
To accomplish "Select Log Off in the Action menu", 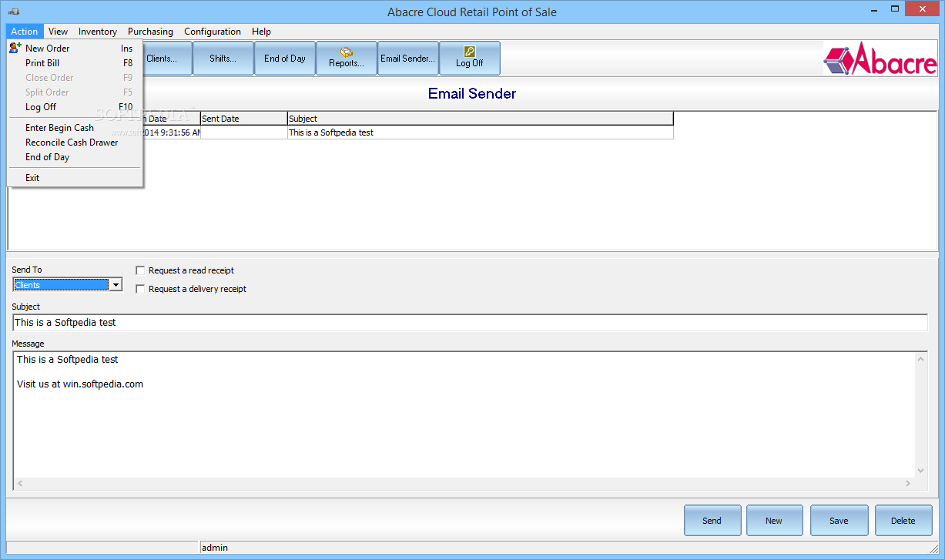I will (x=75, y=107).
